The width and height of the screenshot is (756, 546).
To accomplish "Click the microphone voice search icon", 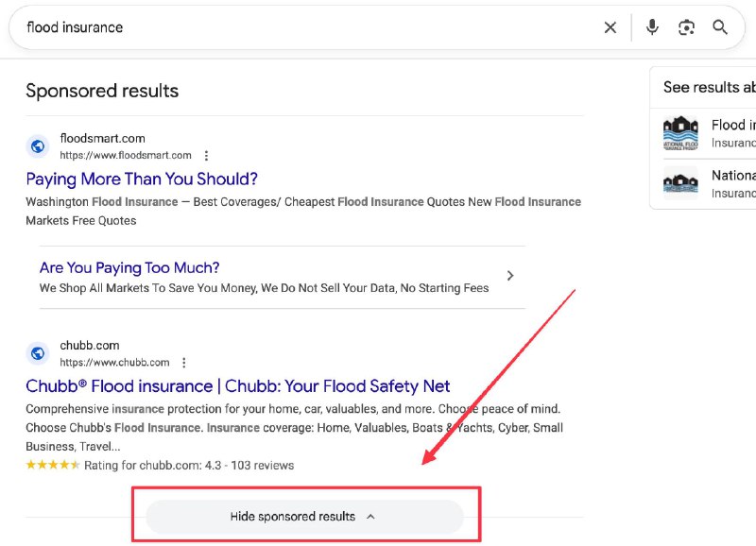I will (x=652, y=27).
